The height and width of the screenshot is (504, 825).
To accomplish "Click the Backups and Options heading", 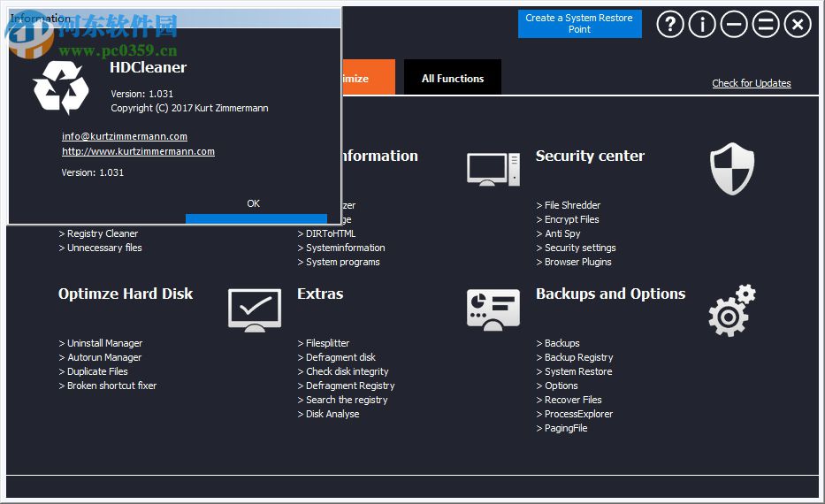I will 610,294.
